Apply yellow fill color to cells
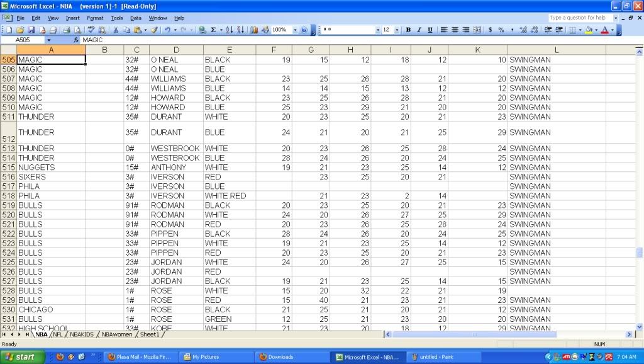 pyautogui.click(x=589, y=30)
